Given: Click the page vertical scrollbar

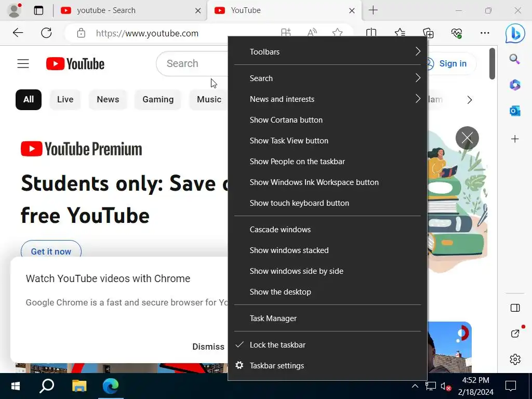Looking at the screenshot, I should coord(492,64).
